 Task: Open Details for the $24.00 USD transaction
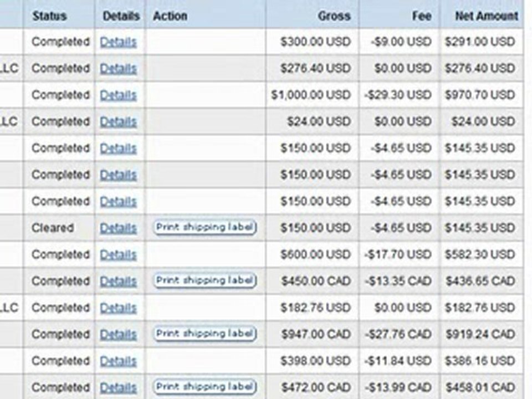tap(118, 122)
